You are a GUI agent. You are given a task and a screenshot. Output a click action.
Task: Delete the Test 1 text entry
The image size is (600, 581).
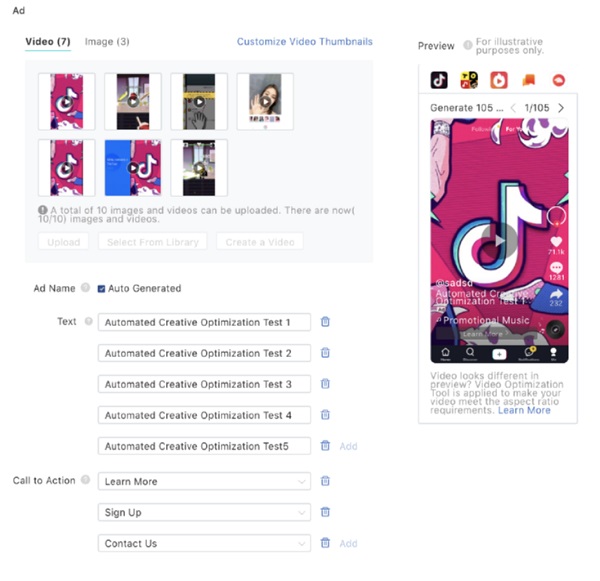click(x=325, y=322)
